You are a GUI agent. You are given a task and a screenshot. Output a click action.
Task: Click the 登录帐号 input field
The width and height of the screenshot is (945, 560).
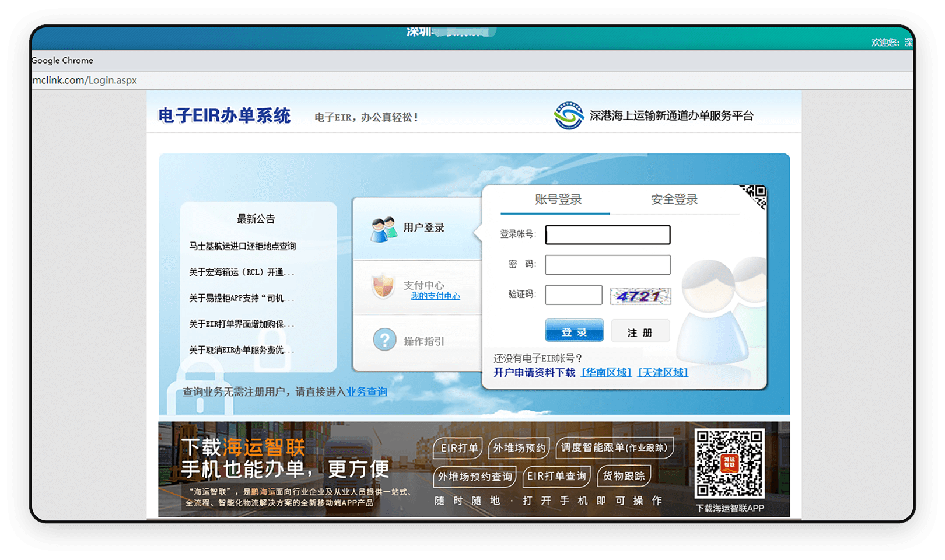pos(607,235)
